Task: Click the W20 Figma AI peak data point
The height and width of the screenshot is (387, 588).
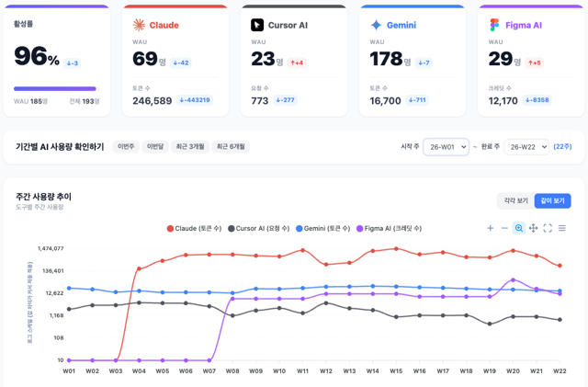Action: tap(513, 280)
